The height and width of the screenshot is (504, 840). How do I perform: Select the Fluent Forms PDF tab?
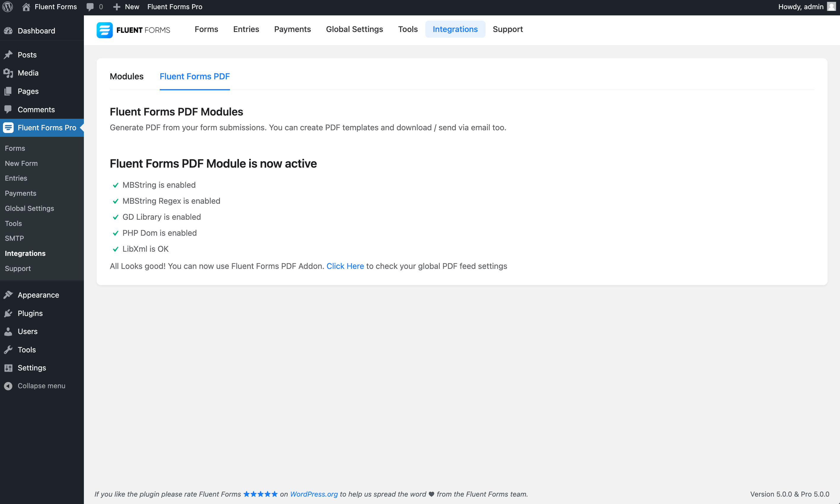click(x=195, y=76)
